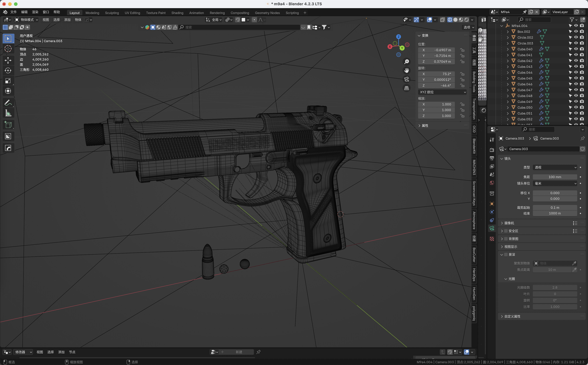Select the 3D Cursor tool
The image size is (588, 365).
point(8,49)
